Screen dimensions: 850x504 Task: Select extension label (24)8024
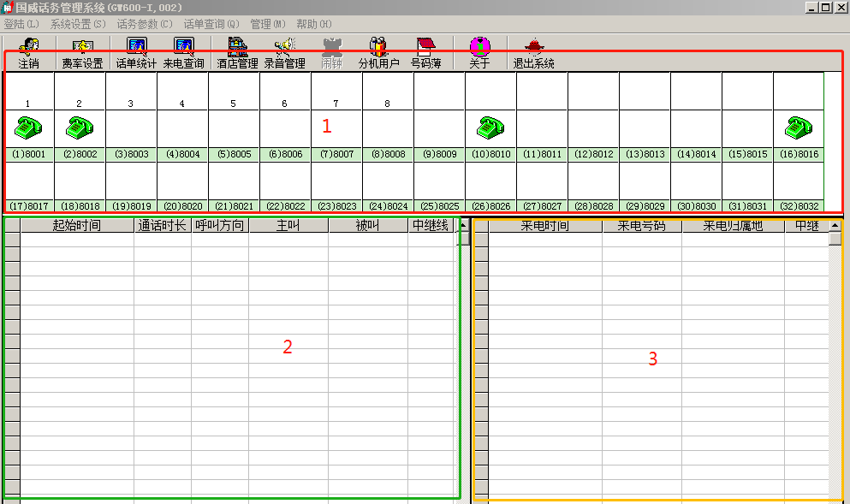coord(388,206)
